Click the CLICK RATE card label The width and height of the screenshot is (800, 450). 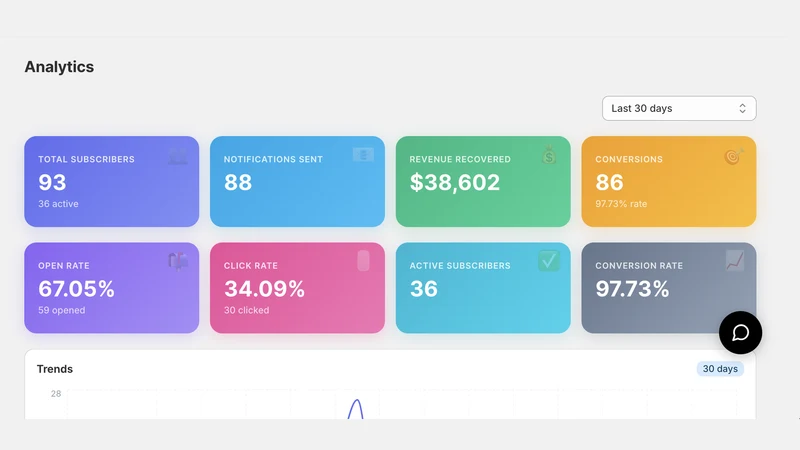tap(251, 266)
